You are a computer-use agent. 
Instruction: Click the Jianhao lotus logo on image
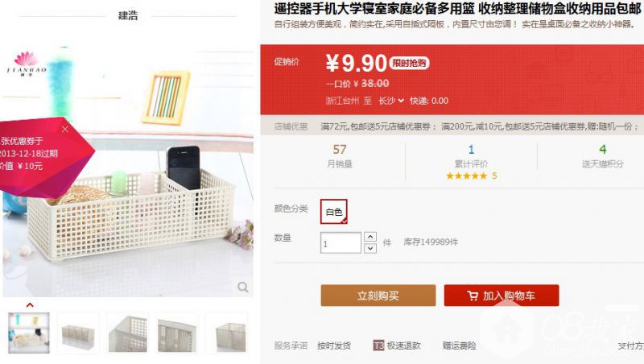[x=27, y=64]
